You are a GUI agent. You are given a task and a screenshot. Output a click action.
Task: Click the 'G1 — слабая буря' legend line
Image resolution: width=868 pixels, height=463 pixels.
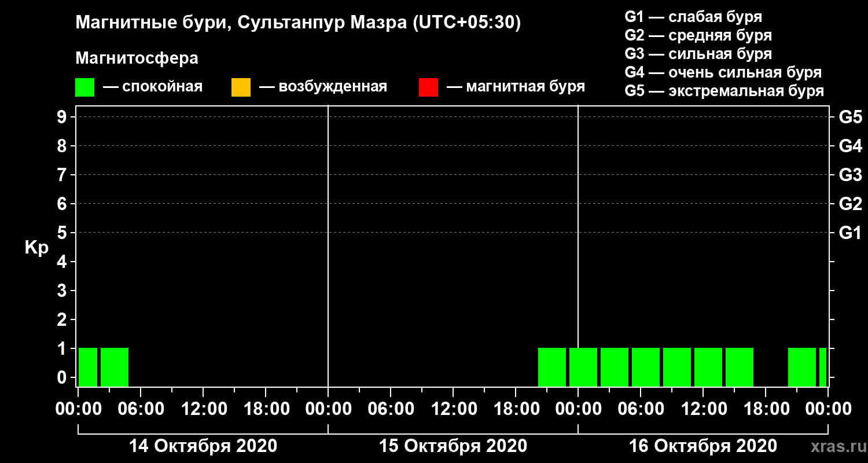(693, 17)
